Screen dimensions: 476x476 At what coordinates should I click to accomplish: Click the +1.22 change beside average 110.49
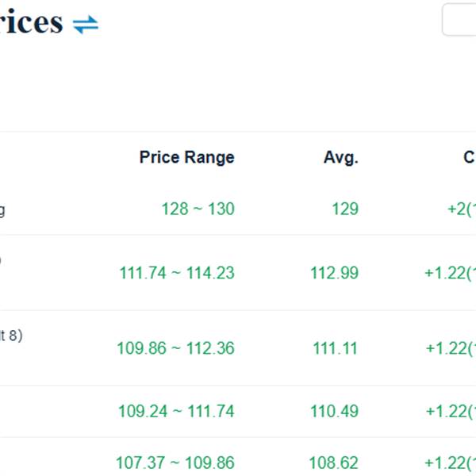pyautogui.click(x=450, y=411)
